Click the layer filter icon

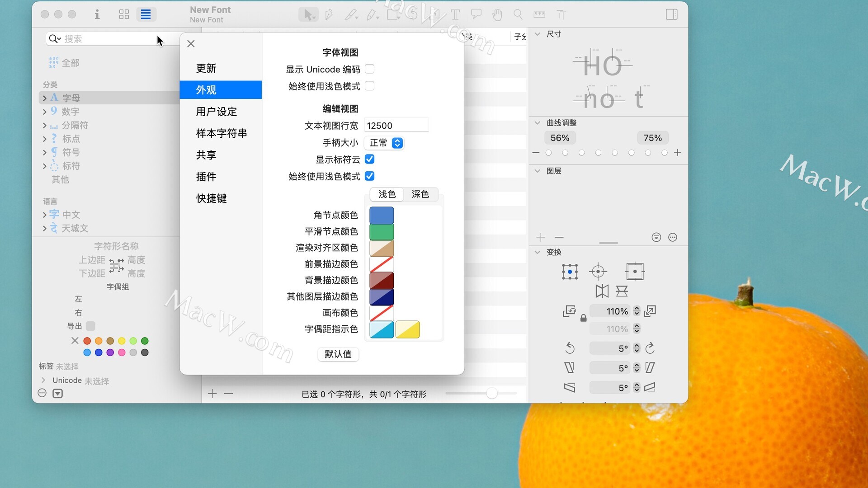(x=656, y=237)
